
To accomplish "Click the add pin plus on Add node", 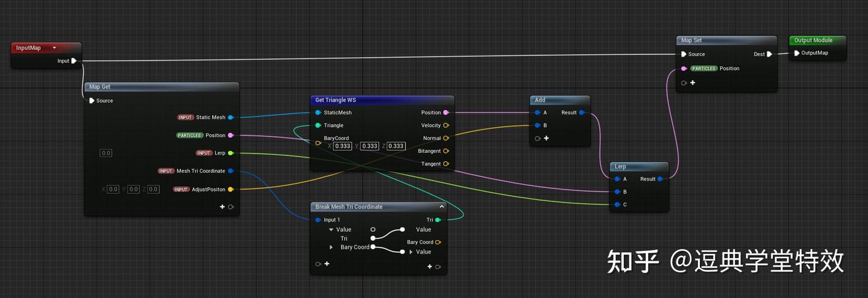I will (x=547, y=138).
